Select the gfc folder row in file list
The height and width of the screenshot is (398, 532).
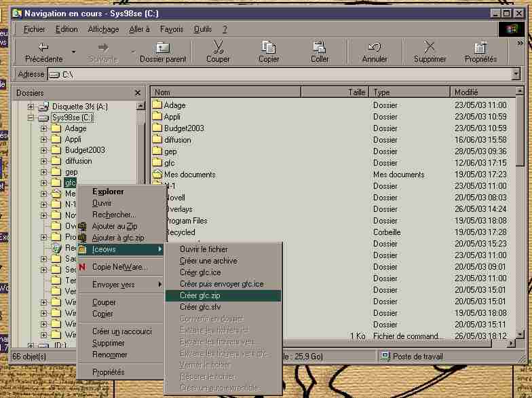click(x=333, y=163)
